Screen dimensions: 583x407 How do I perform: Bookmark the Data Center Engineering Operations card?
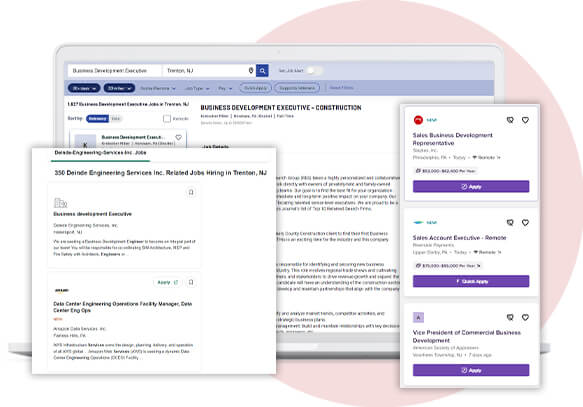click(191, 282)
